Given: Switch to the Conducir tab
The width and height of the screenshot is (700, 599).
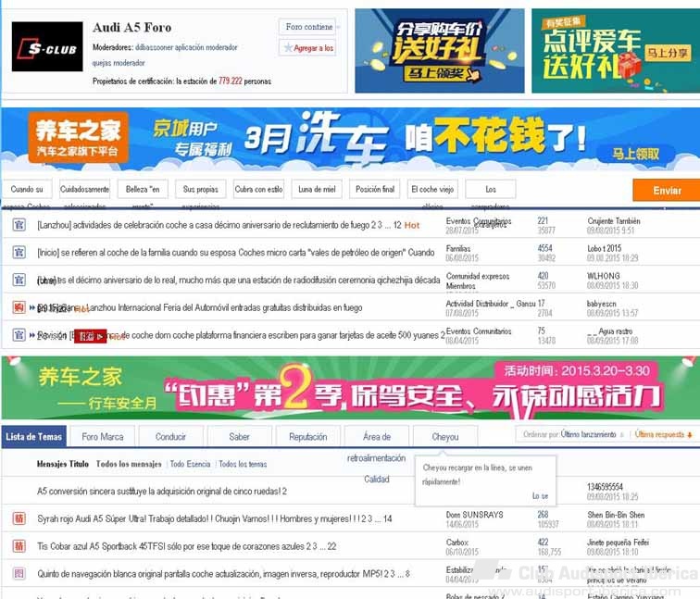Looking at the screenshot, I should click(x=170, y=437).
